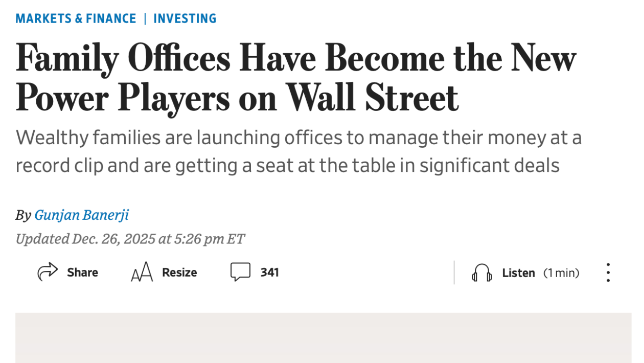Click the Share arrow icon

tap(48, 272)
